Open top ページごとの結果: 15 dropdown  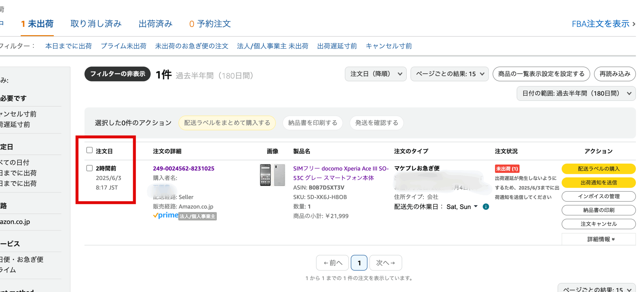point(449,74)
